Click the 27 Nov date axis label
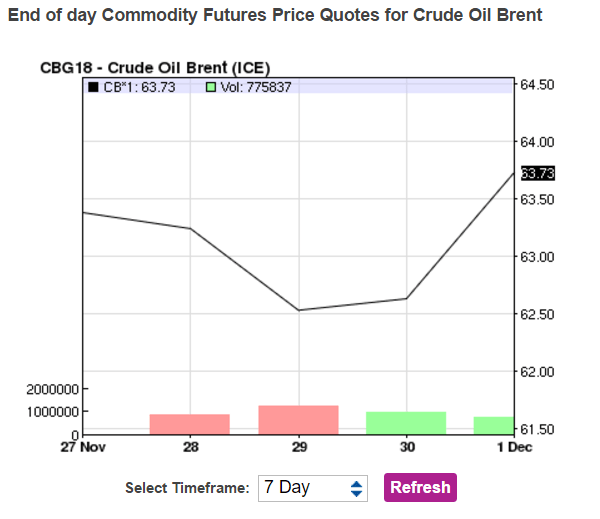This screenshot has width=600, height=519. coord(82,447)
